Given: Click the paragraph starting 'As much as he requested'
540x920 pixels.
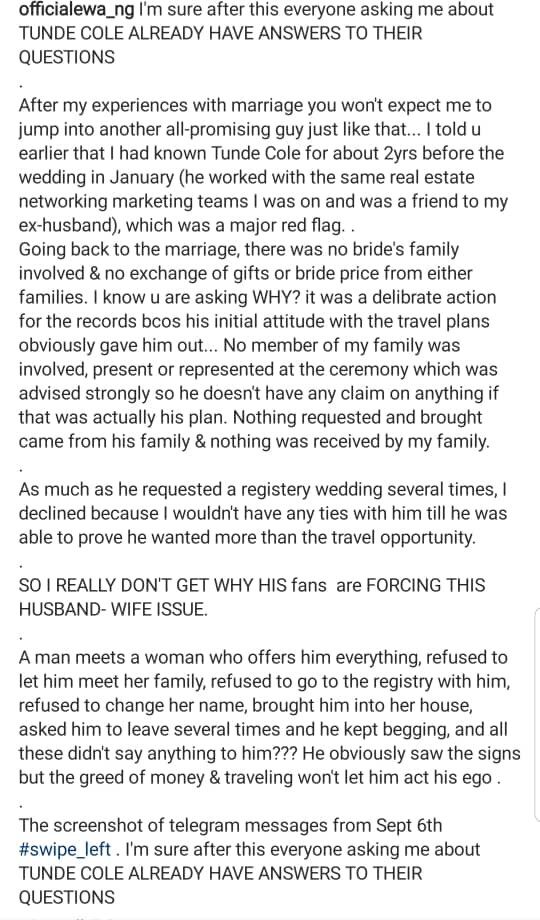Looking at the screenshot, I should point(263,513).
